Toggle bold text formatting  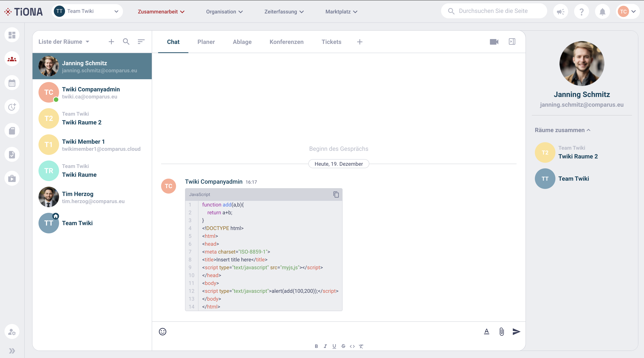[x=316, y=346]
